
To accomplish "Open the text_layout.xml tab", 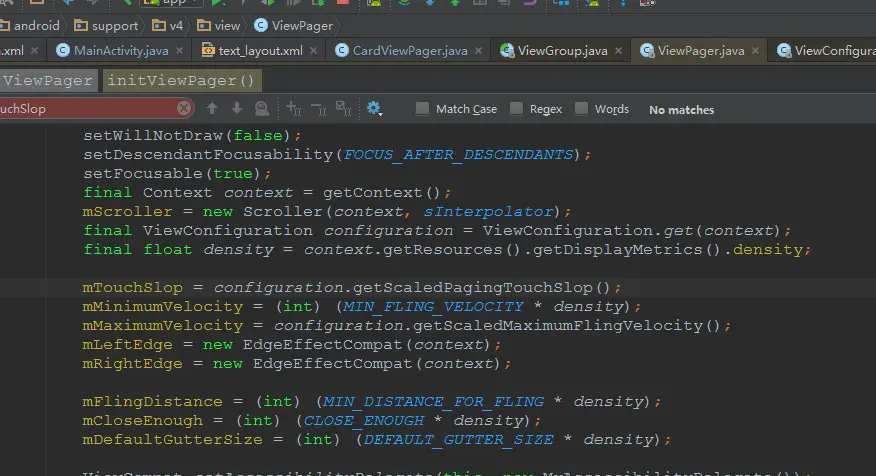I will [x=260, y=51].
